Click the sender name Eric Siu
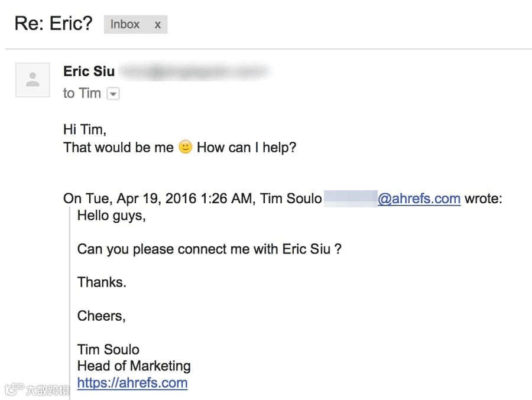532x400 pixels. [x=89, y=71]
